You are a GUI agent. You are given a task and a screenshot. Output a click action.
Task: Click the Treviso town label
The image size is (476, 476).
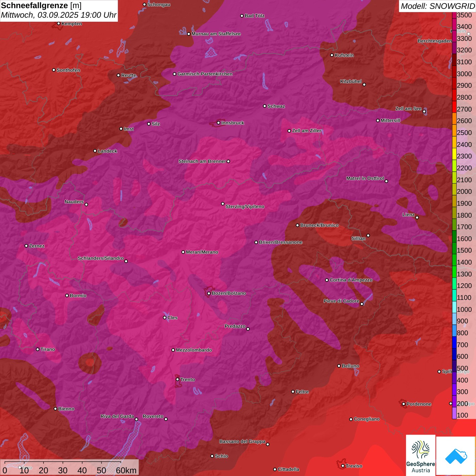click(x=354, y=466)
